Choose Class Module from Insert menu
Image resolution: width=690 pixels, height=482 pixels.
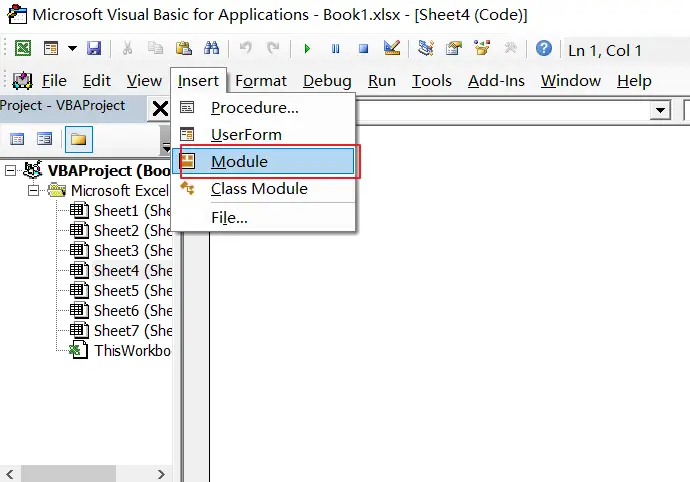(263, 188)
